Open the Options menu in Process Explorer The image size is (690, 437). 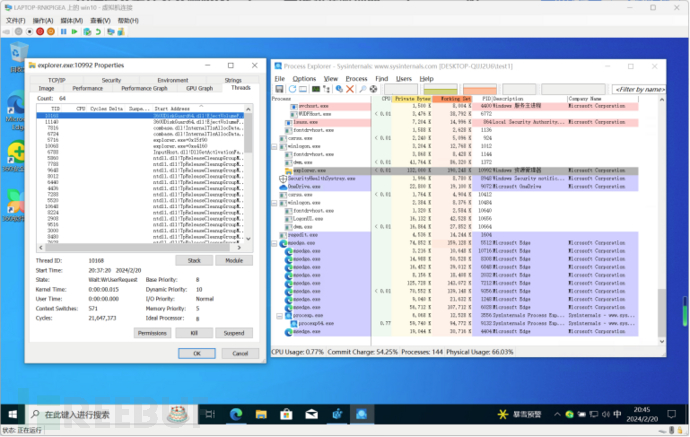click(304, 78)
